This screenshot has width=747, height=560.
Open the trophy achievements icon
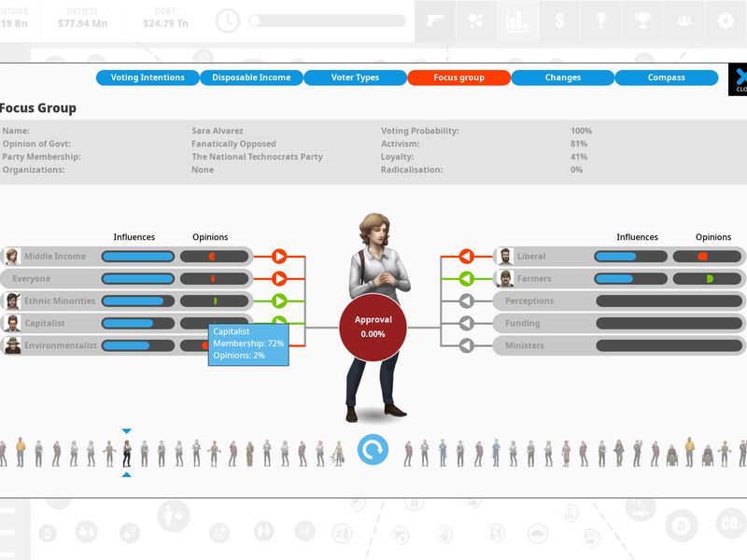642,21
